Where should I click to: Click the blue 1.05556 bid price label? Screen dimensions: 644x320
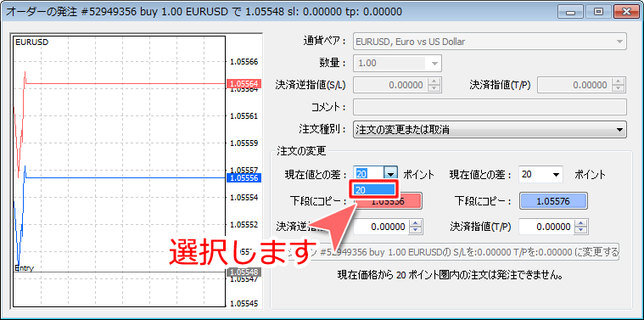[x=244, y=178]
